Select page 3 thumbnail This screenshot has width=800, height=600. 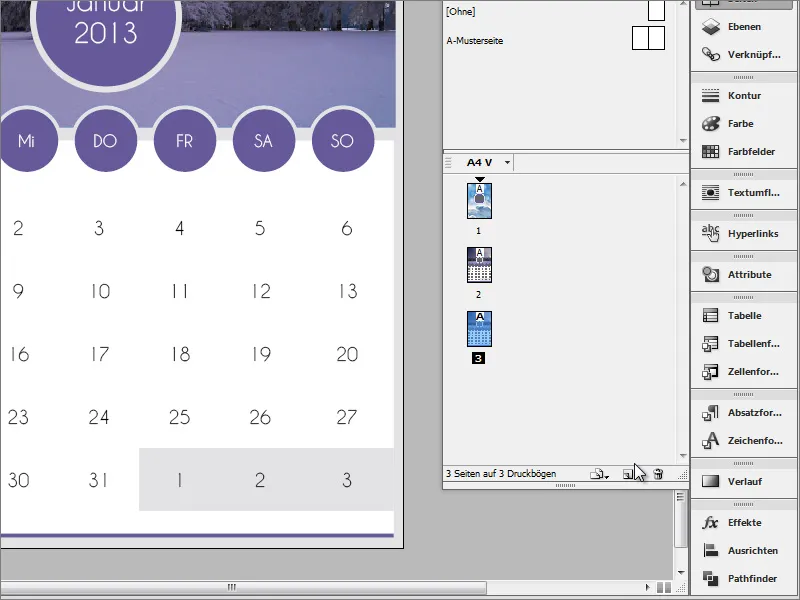pos(480,329)
